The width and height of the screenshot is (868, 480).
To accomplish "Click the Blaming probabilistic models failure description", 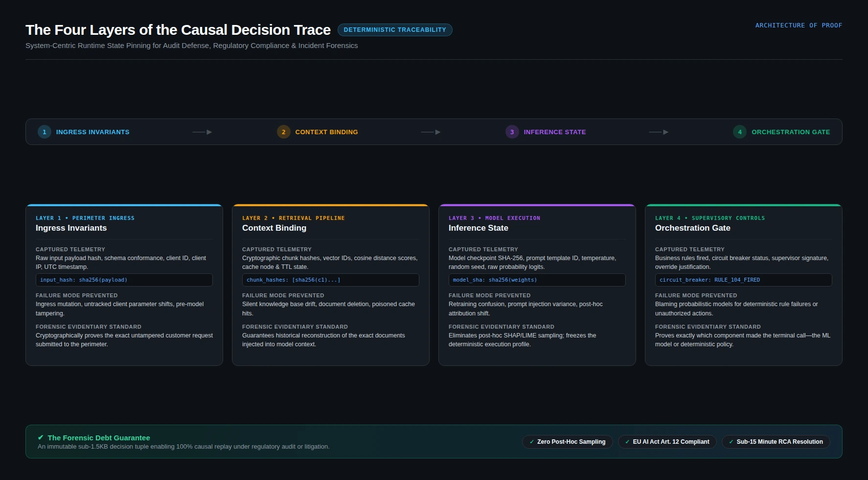I will (736, 309).
